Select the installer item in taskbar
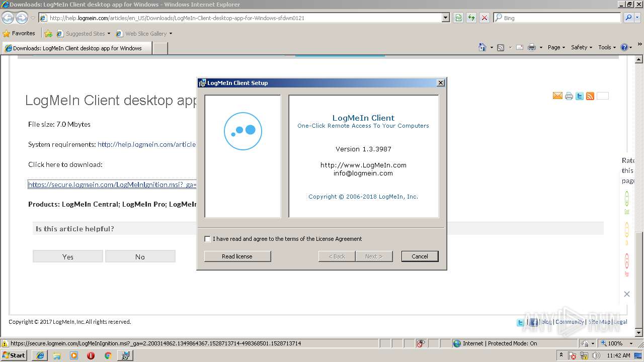 click(125, 355)
